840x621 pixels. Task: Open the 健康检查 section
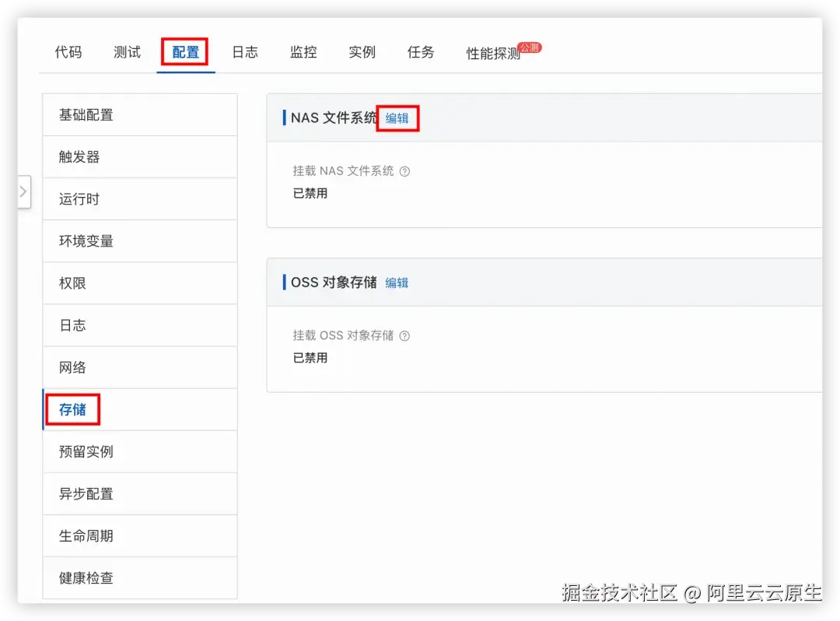(x=87, y=577)
